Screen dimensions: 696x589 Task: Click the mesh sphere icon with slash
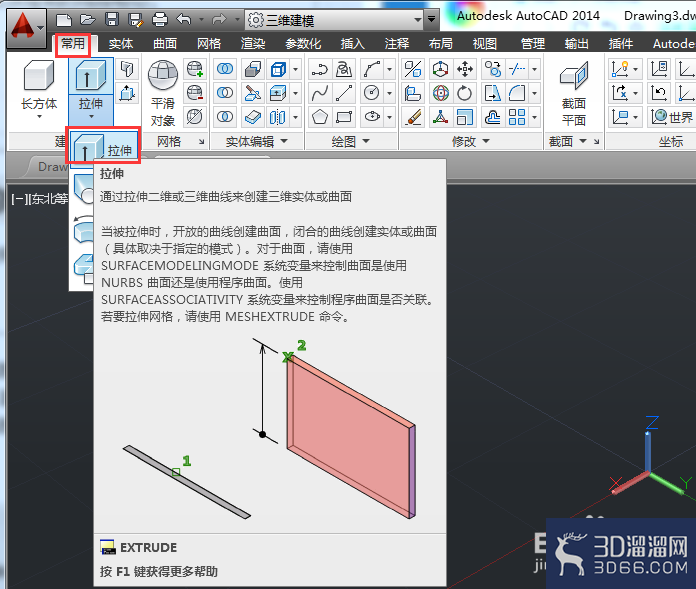[195, 117]
